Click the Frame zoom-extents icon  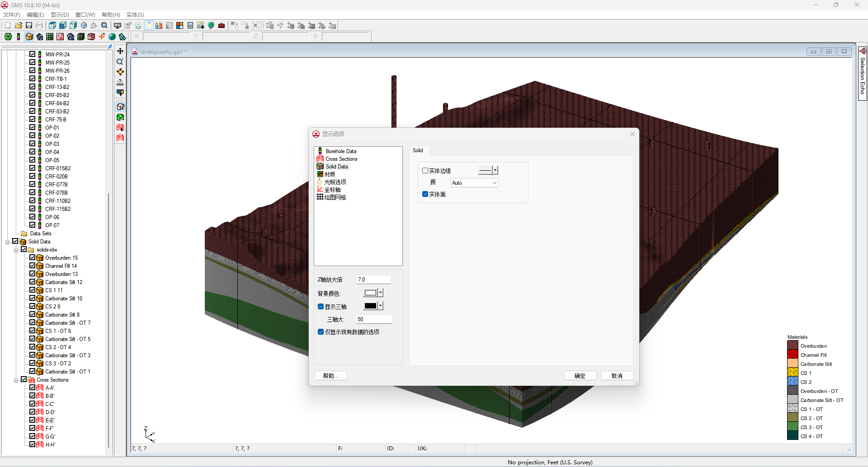coord(104,26)
